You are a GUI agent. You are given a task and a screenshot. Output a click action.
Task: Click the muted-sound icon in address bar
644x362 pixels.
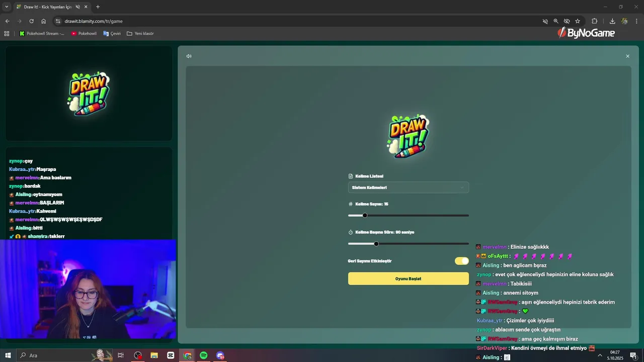click(x=545, y=21)
